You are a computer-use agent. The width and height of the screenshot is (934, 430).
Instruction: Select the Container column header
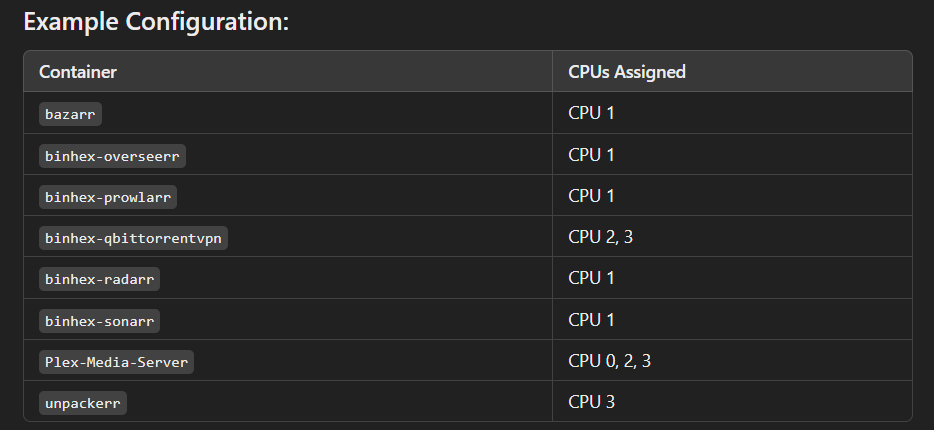tap(77, 71)
